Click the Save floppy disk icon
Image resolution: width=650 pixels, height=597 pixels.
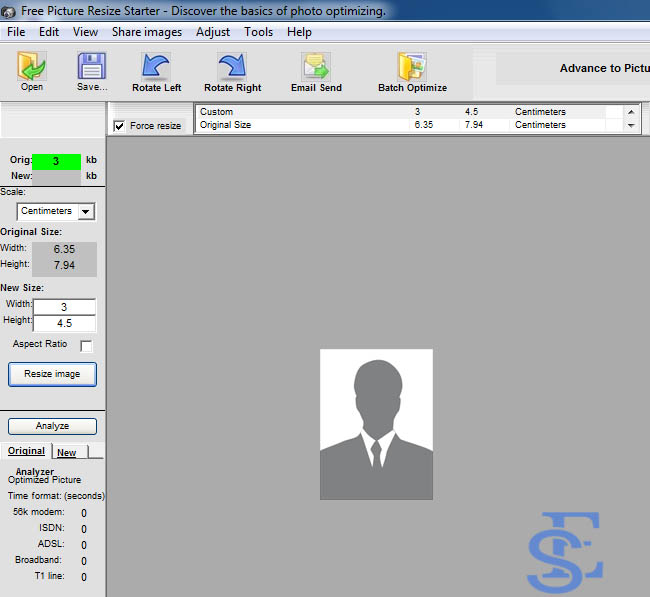coord(91,67)
